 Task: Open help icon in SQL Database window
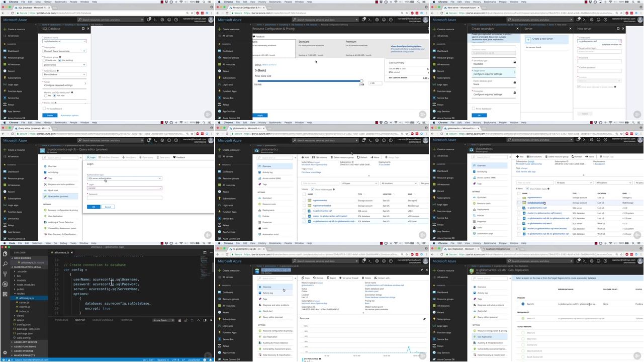coord(176,20)
